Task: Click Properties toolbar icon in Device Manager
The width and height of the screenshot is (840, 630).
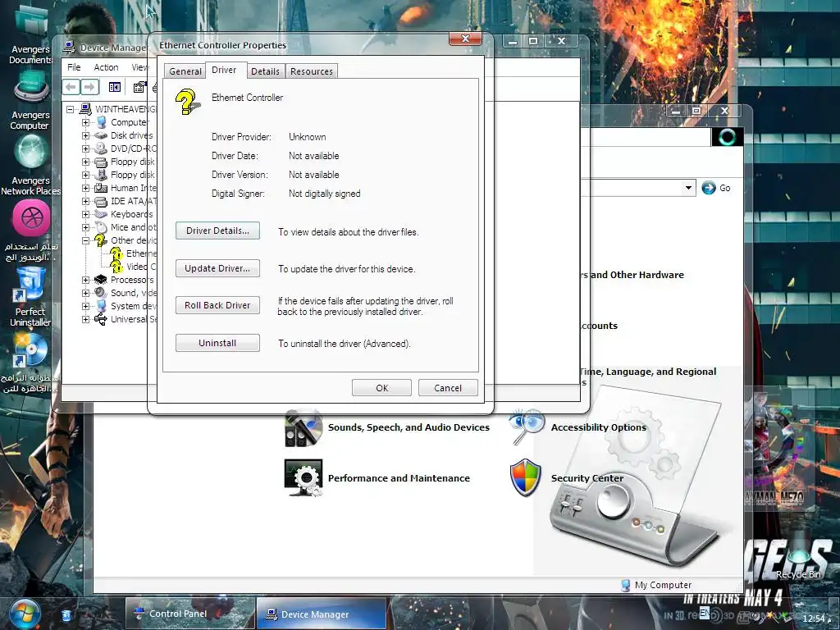Action: pos(139,87)
